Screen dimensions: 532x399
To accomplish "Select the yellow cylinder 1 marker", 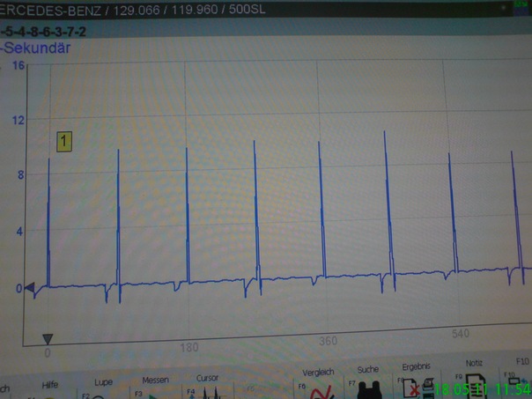I will [64, 142].
